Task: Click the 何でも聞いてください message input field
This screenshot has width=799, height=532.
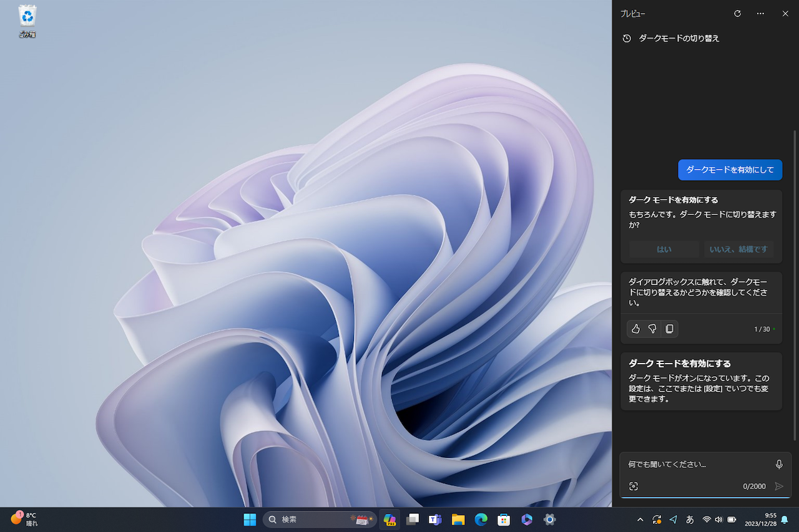Action: coord(696,465)
